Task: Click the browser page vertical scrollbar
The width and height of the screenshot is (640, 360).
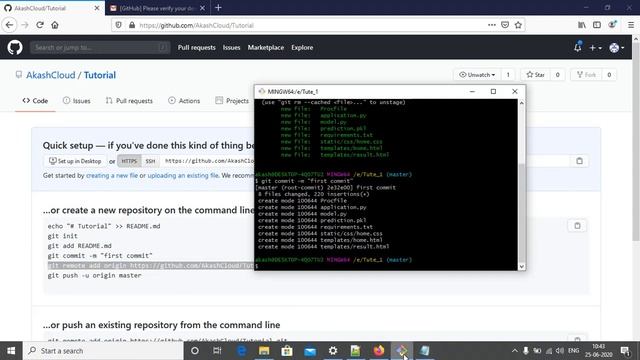Action: (636, 141)
